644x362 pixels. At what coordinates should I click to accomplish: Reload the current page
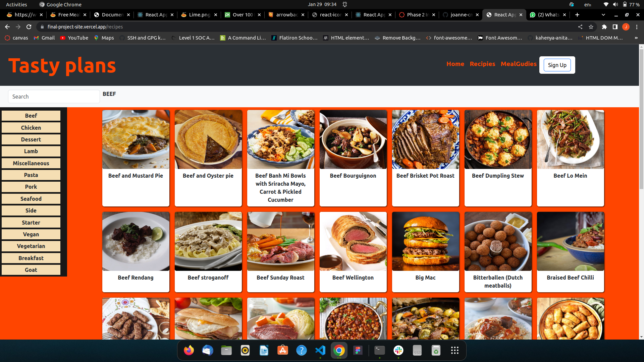[x=30, y=27]
